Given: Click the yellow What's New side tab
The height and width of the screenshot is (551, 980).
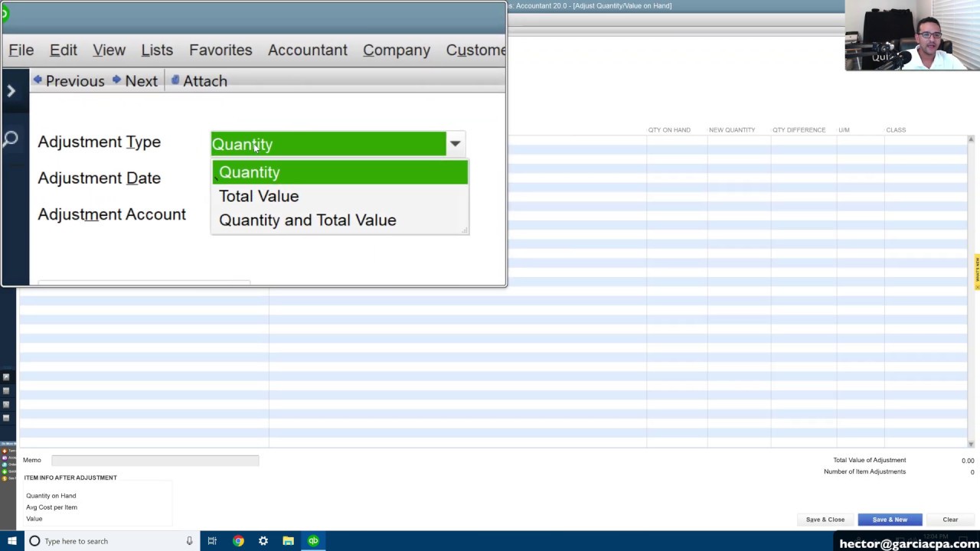Looking at the screenshot, I should (977, 272).
